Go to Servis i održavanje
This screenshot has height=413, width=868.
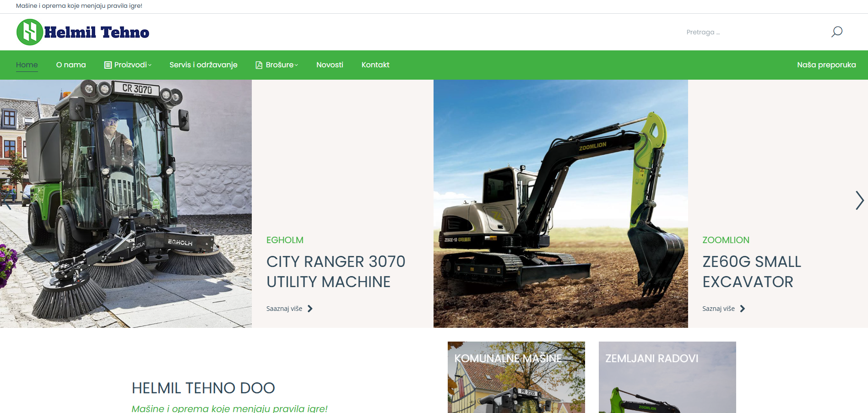pos(203,65)
